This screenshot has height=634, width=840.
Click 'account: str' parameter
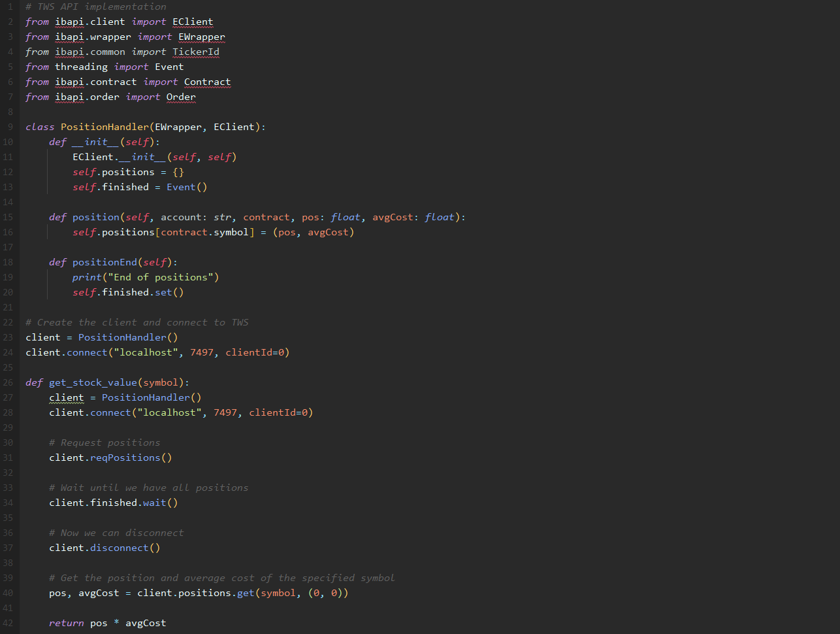tap(196, 217)
